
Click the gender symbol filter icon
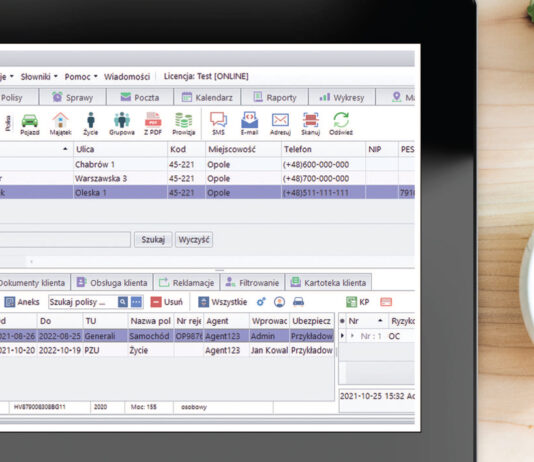261,302
